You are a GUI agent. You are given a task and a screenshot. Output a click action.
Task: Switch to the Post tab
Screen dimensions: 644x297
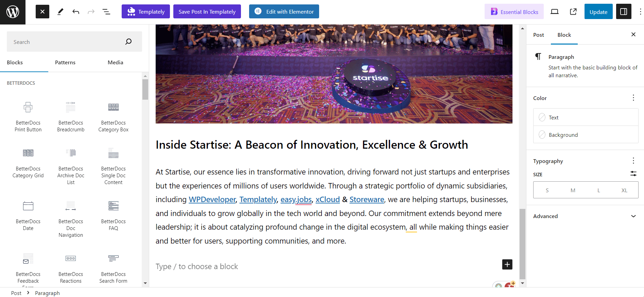click(538, 35)
